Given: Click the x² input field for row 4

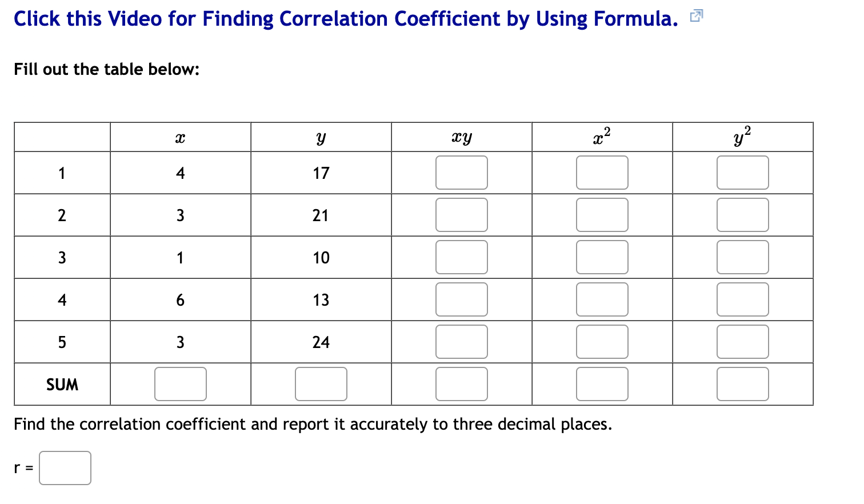Looking at the screenshot, I should (x=602, y=299).
